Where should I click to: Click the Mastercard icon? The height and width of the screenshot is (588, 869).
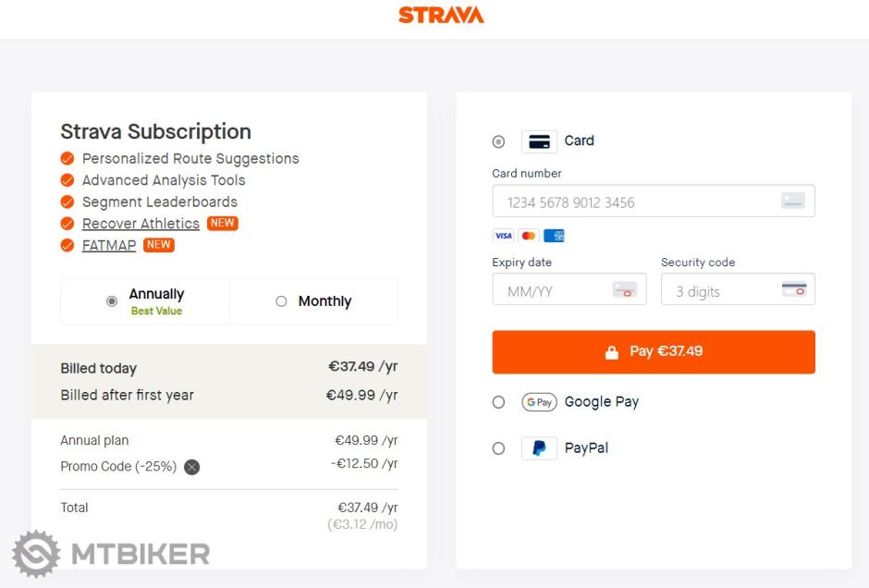pyautogui.click(x=528, y=236)
